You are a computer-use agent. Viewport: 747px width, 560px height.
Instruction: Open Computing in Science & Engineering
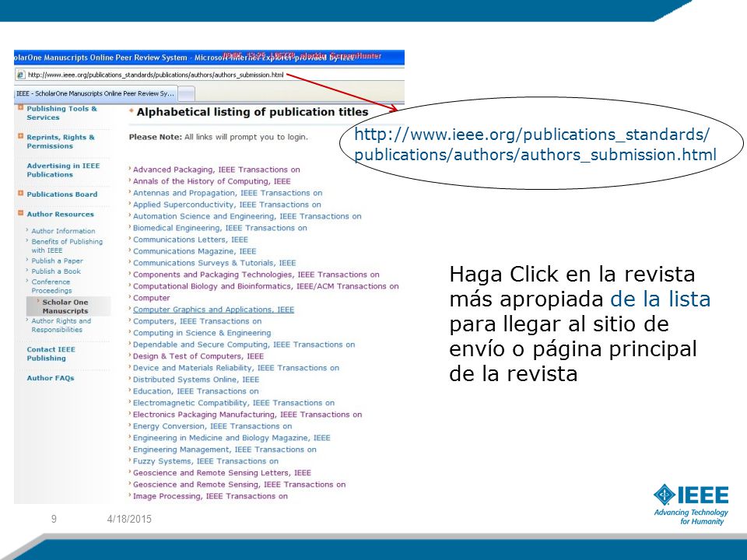tap(202, 333)
